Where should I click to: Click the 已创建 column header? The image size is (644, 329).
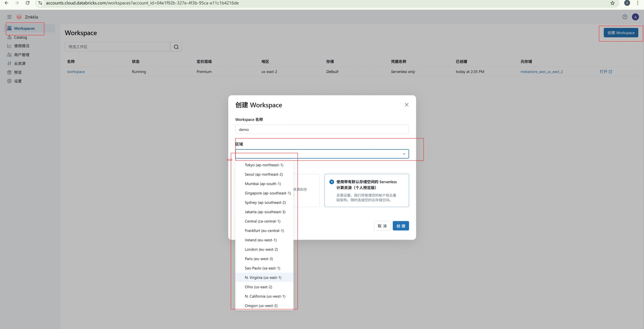click(462, 62)
